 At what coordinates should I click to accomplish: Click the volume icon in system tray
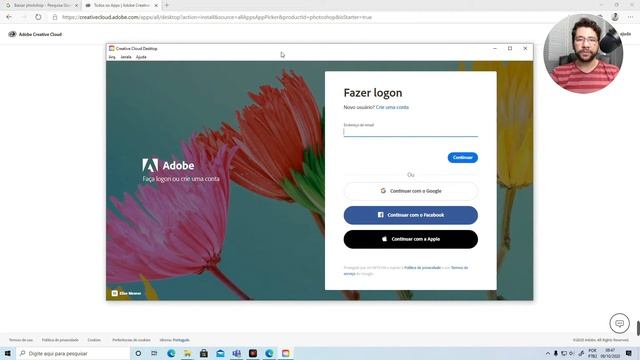coord(571,353)
